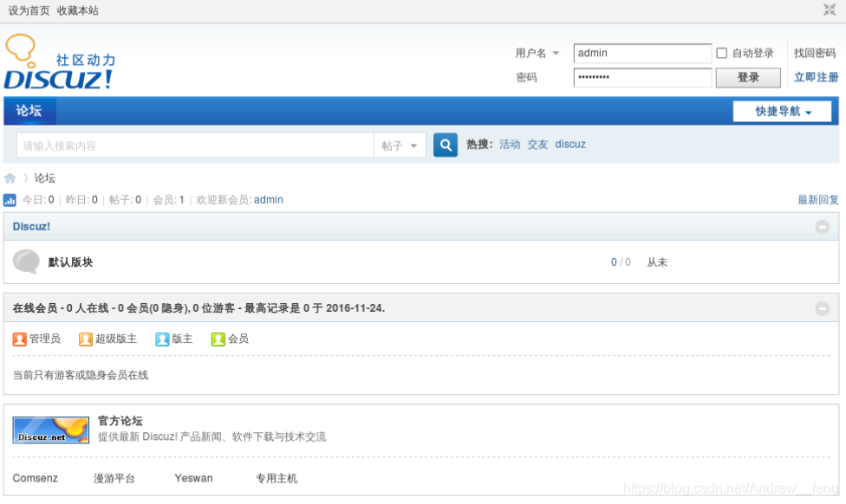Click the 从未 last post text
This screenshot has height=504, width=846.
[x=657, y=262]
